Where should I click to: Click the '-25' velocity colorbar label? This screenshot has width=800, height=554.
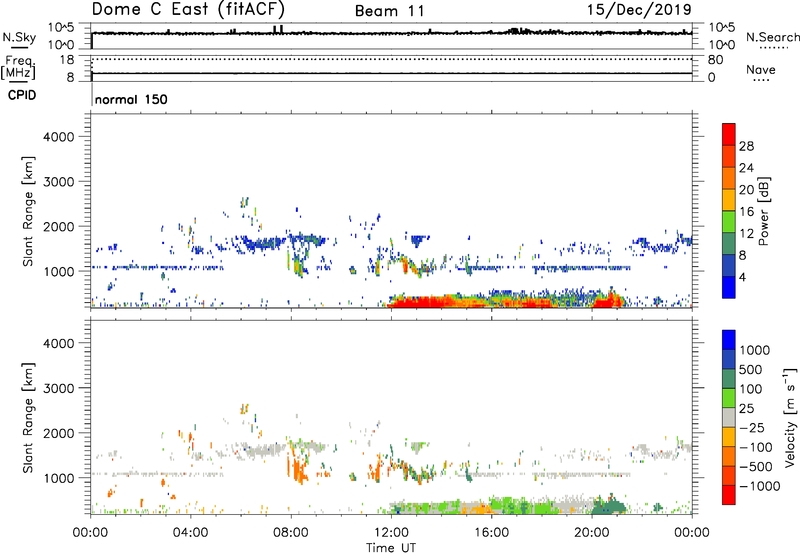click(x=752, y=427)
